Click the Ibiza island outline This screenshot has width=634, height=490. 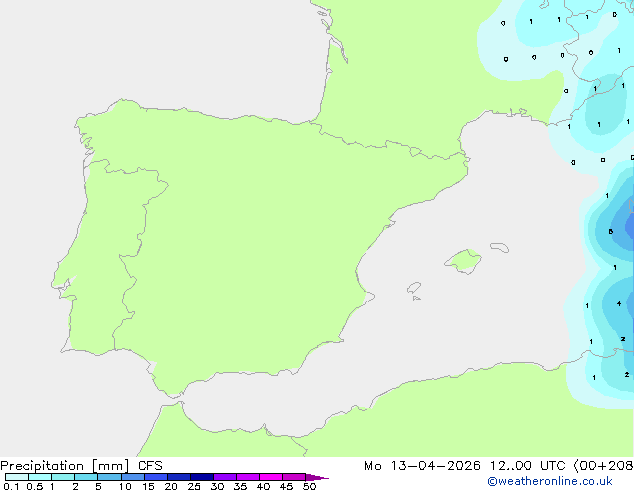click(x=414, y=288)
